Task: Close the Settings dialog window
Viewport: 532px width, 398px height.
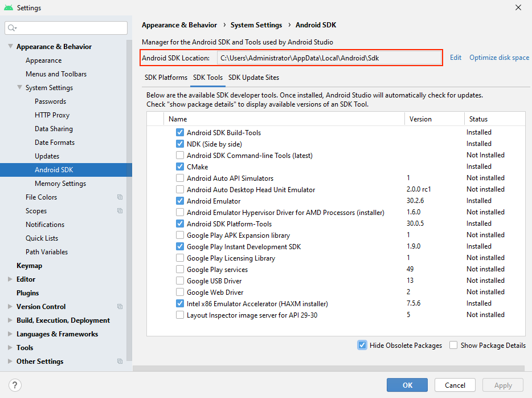Action: (x=518, y=7)
